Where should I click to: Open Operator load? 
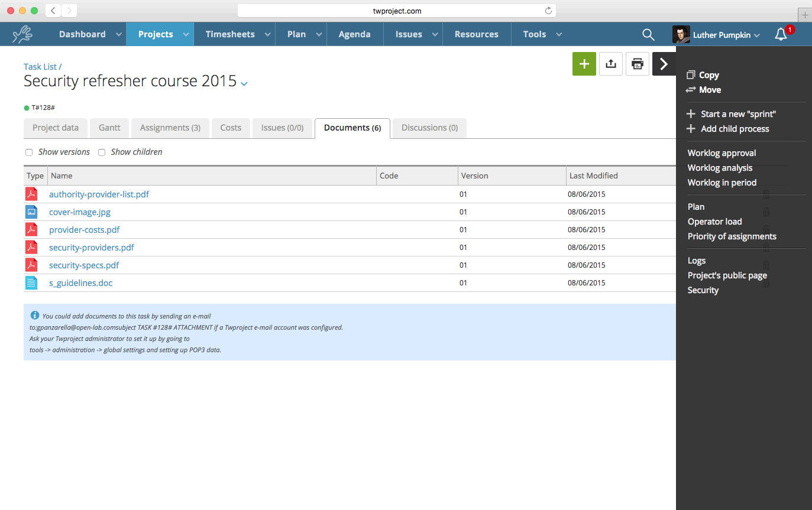(x=714, y=222)
